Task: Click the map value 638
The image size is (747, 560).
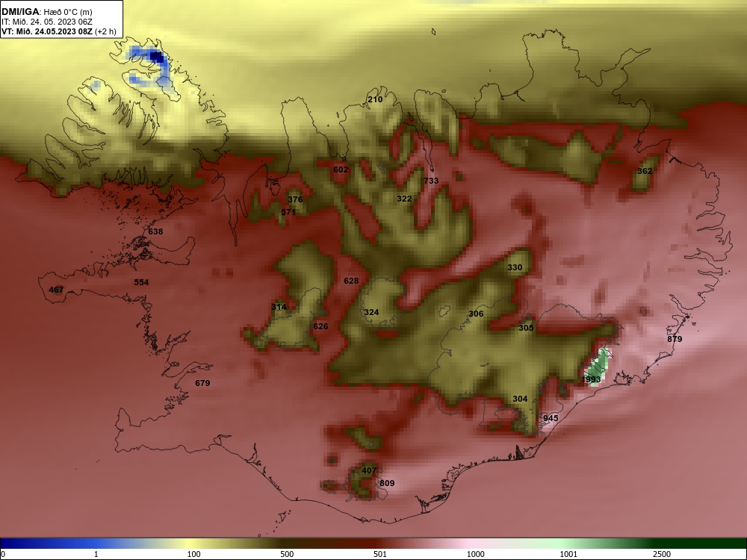Action: pyautogui.click(x=155, y=231)
